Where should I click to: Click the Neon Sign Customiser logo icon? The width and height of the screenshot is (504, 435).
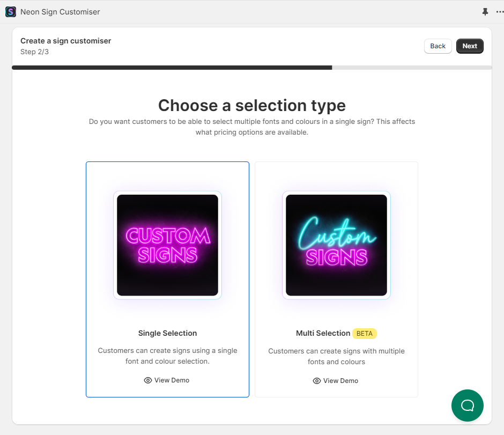11,12
